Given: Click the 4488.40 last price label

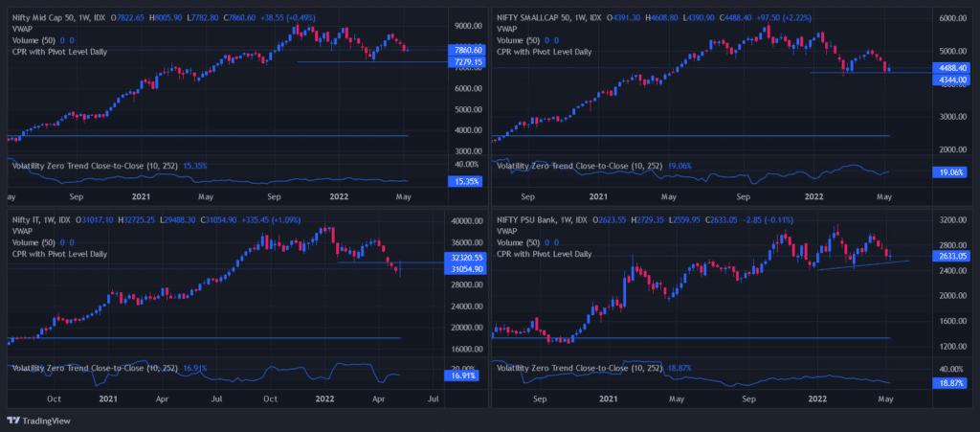Looking at the screenshot, I should (x=950, y=67).
